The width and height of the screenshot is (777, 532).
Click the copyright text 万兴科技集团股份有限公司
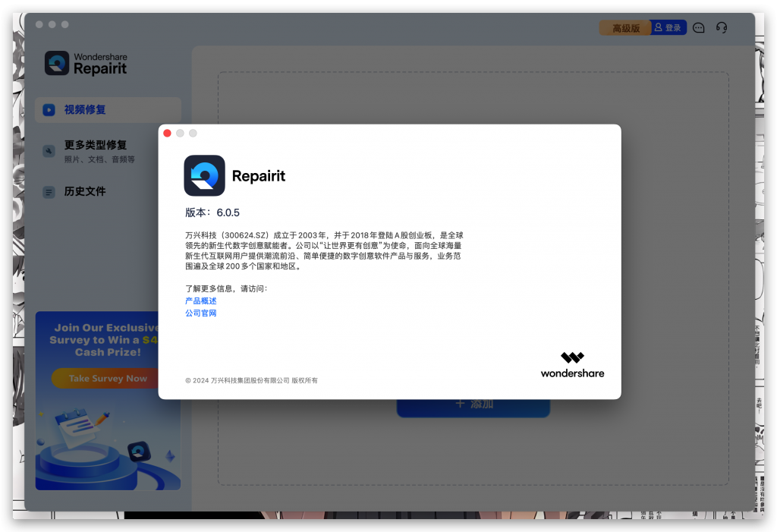point(250,380)
